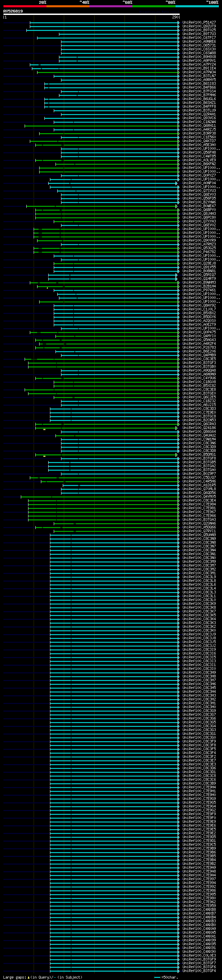Select hit label UniRef100_C6SX30
This screenshot has height=980, width=222.
[x=199, y=49]
